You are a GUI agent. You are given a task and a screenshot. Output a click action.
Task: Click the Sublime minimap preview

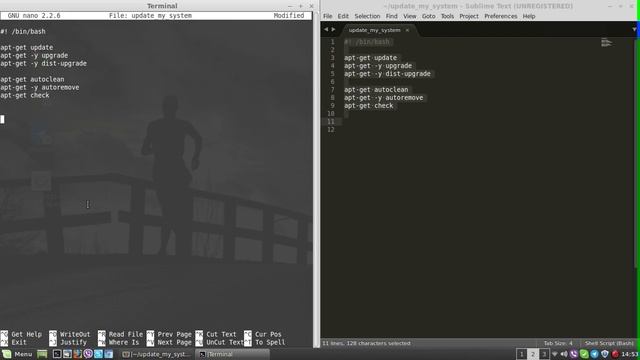[x=607, y=42]
